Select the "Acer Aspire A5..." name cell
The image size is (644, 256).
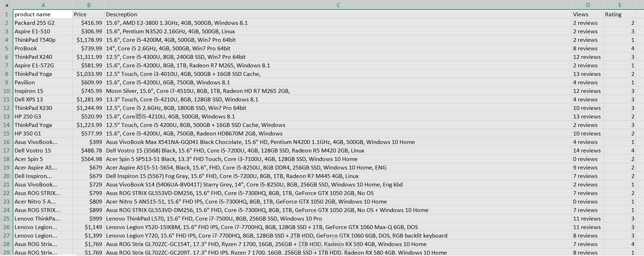point(43,167)
